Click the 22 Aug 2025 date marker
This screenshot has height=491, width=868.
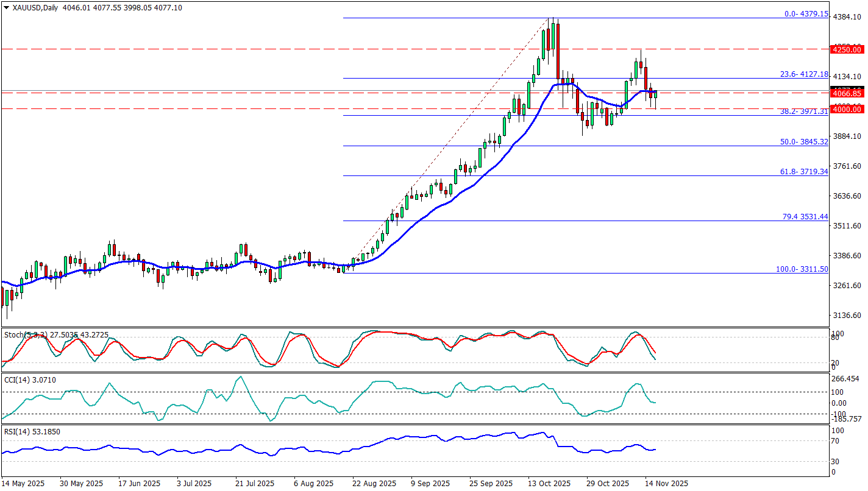pos(373,484)
